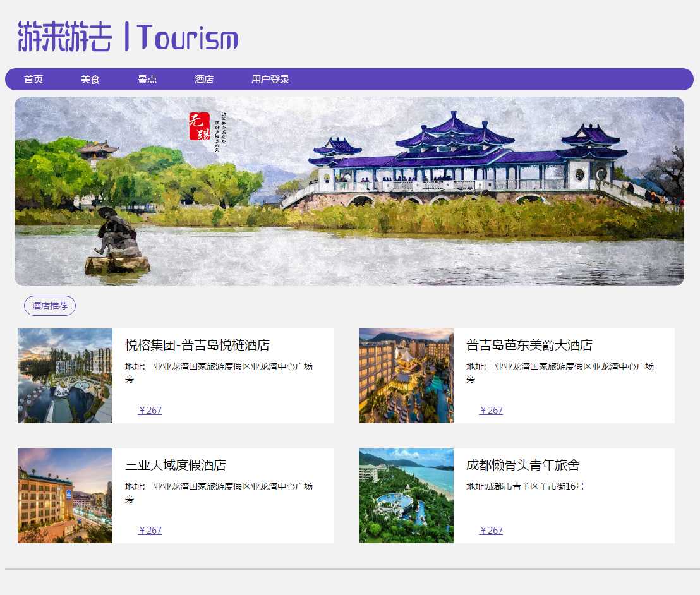Open the 普吉岛芭东美爵大酒店 thumbnail photo
Image resolution: width=700 pixels, height=595 pixels.
click(406, 376)
